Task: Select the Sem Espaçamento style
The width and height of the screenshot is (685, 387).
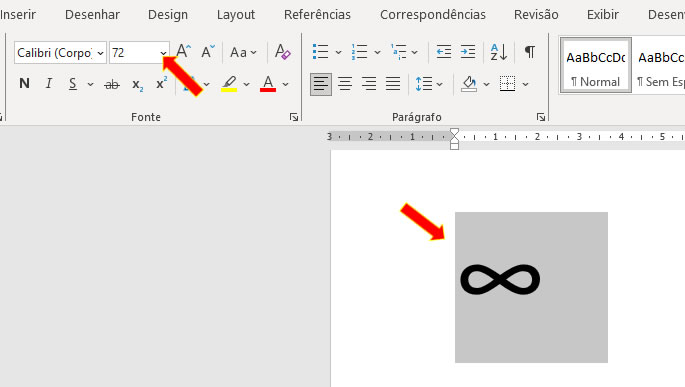Action: tap(659, 66)
